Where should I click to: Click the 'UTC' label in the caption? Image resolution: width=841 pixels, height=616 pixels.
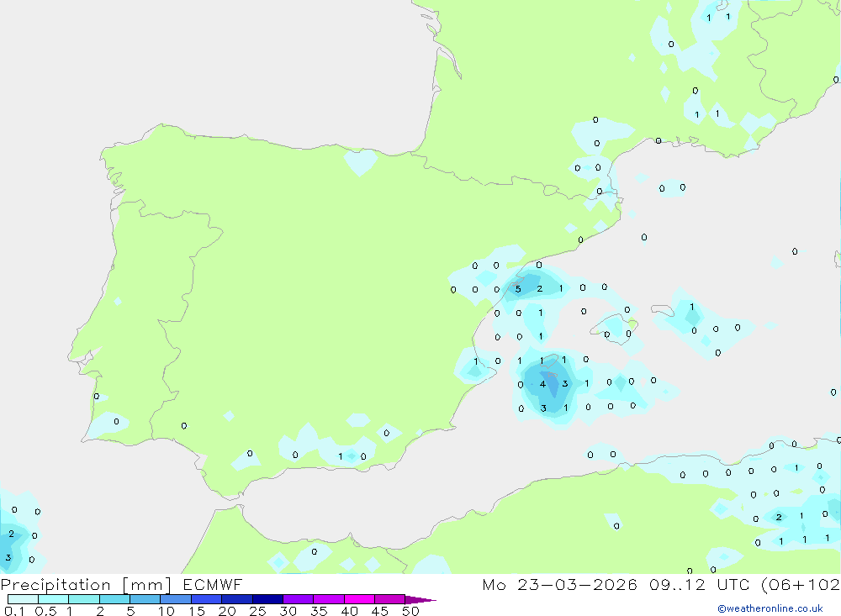(x=733, y=584)
